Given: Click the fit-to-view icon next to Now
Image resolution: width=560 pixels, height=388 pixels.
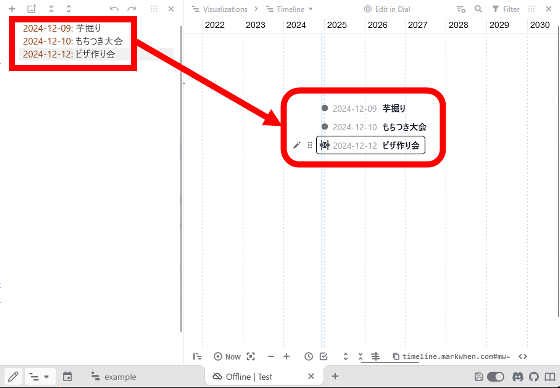Looking at the screenshot, I should pyautogui.click(x=251, y=356).
